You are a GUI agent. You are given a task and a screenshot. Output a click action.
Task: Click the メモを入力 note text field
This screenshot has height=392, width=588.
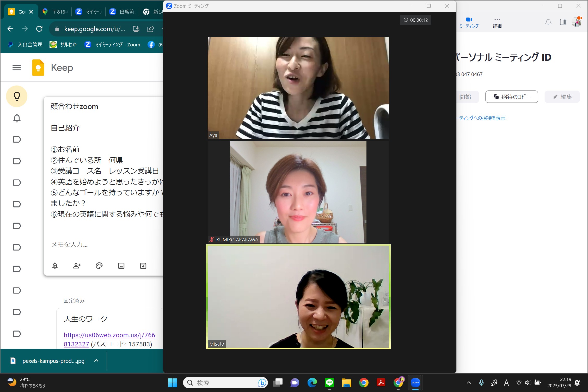click(69, 244)
